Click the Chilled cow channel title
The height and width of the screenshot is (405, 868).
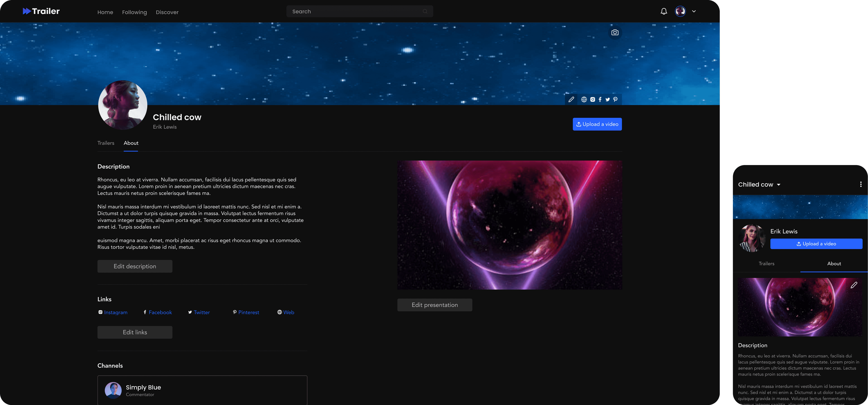[177, 117]
